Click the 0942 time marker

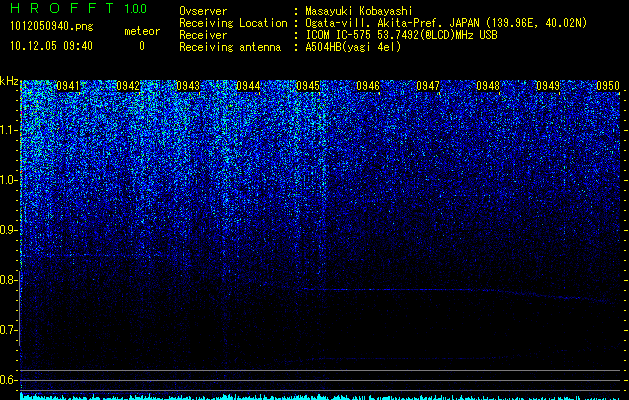[128, 86]
